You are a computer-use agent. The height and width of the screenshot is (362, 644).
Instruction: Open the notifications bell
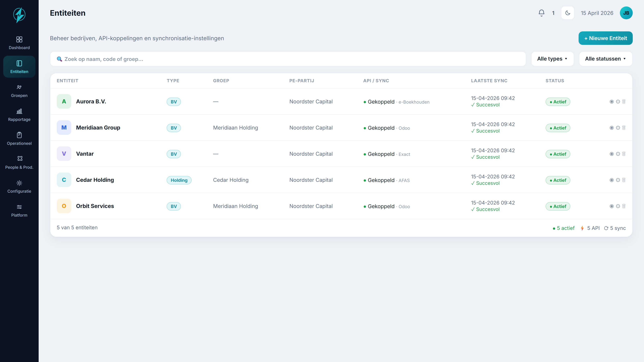pyautogui.click(x=541, y=13)
